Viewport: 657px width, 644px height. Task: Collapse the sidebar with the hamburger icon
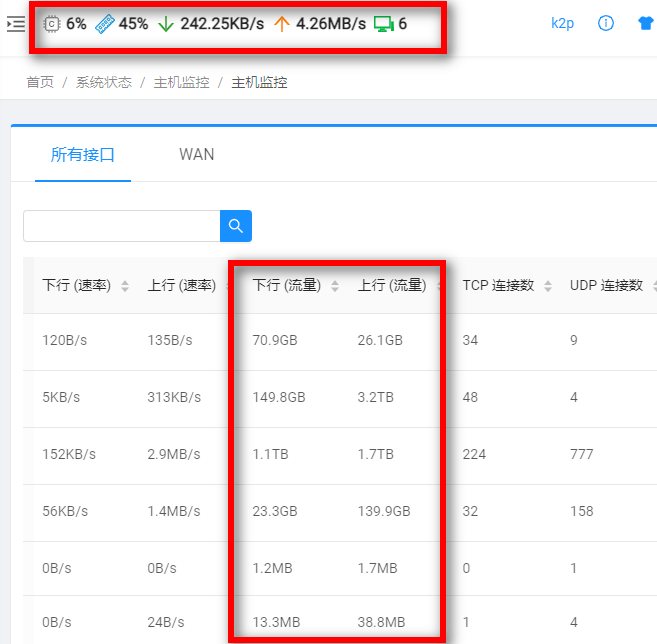[x=16, y=24]
